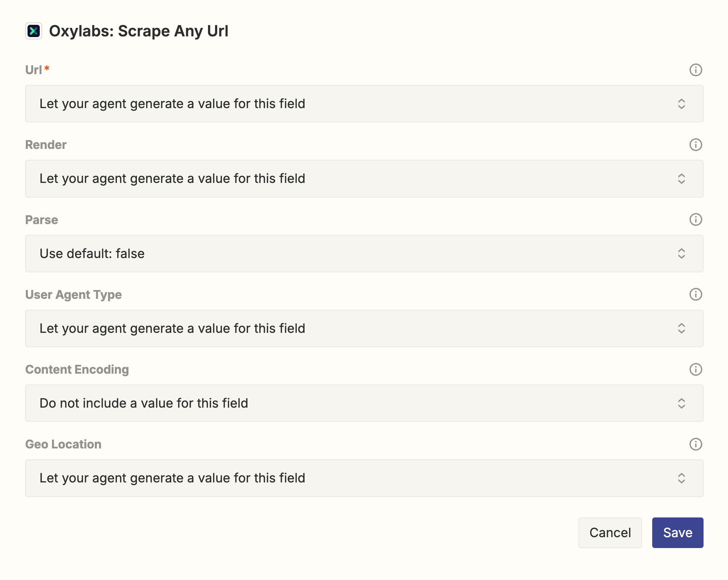Click the Oxylabs logo icon

34,31
